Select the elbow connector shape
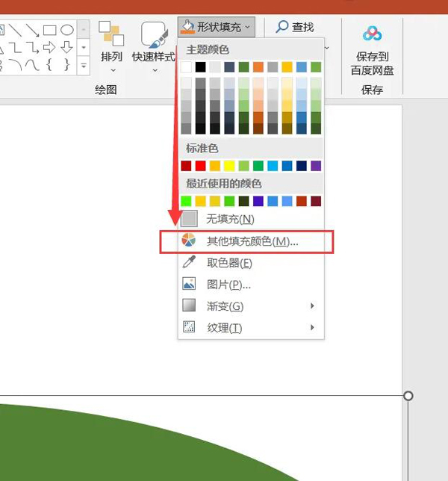 click(x=16, y=48)
